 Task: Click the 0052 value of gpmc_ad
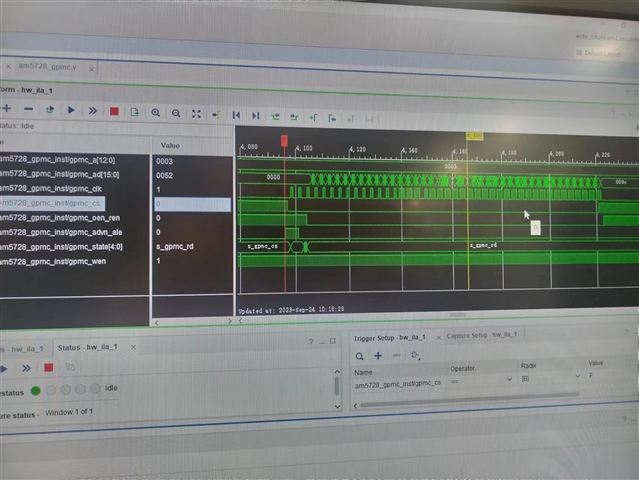point(164,175)
